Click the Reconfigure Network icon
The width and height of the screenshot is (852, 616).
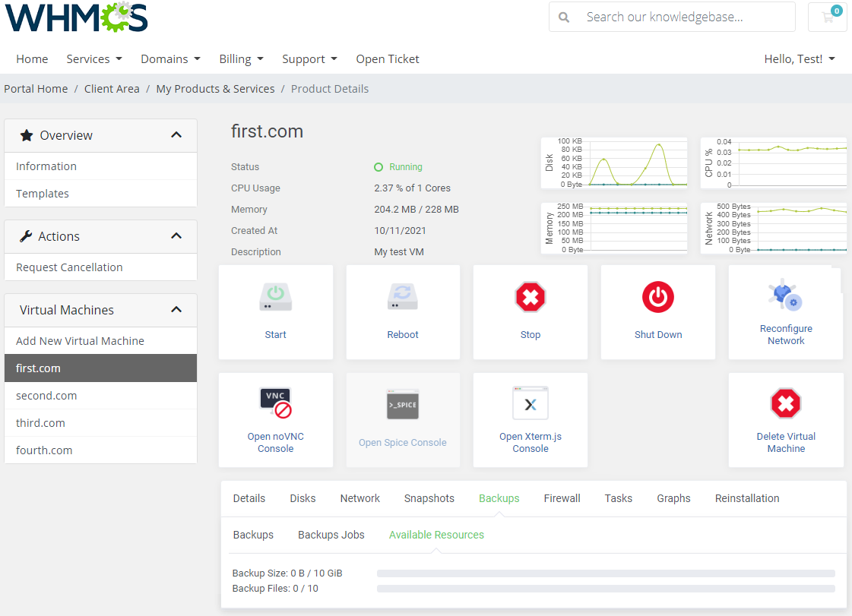pyautogui.click(x=785, y=295)
